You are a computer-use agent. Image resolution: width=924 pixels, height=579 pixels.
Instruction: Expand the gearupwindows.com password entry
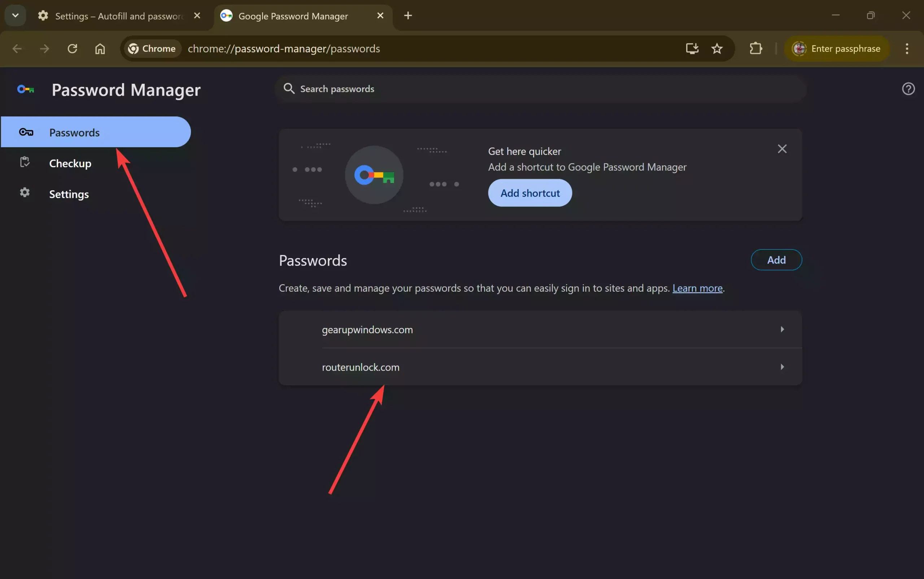pos(782,329)
